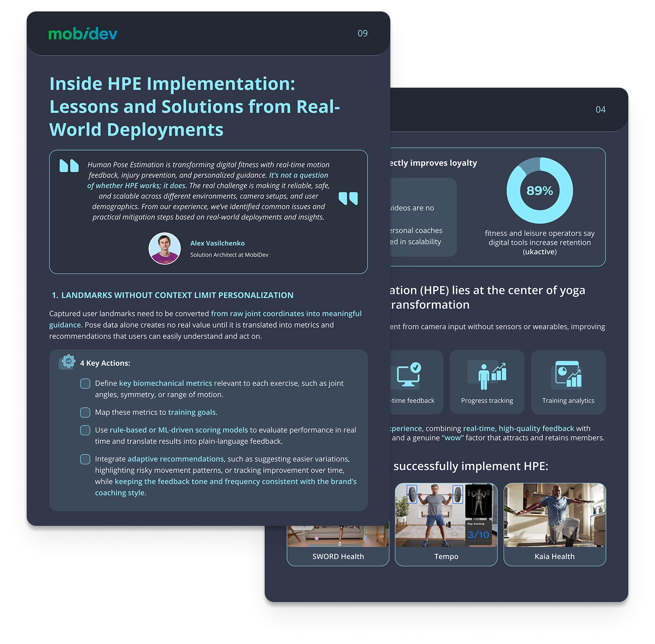This screenshot has height=644, width=655.
Task: Switch to page 04
Action: (601, 109)
